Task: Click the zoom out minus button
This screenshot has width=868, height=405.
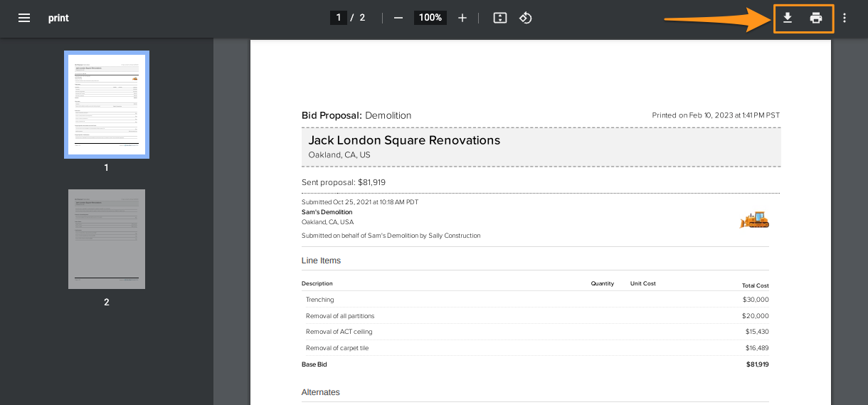Action: click(x=398, y=18)
